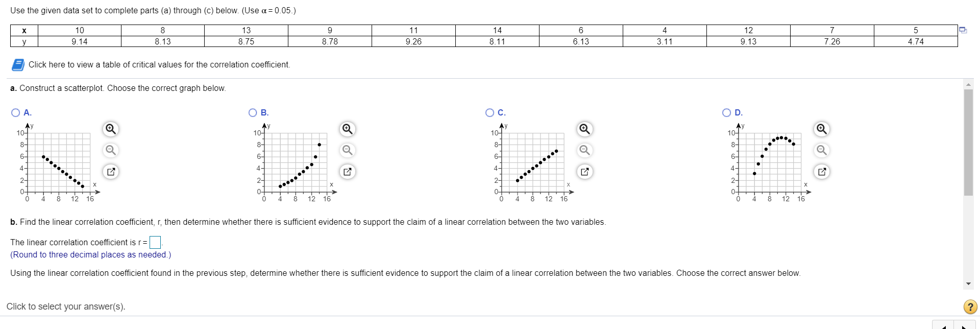Select answer choice C
This screenshot has height=329, width=980.
tap(490, 112)
